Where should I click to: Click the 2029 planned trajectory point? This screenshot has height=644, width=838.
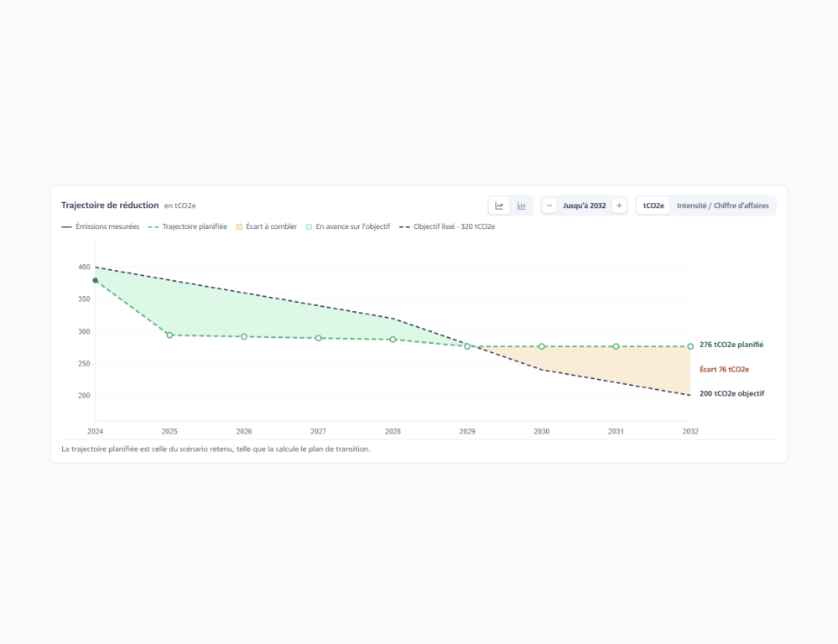click(x=467, y=346)
